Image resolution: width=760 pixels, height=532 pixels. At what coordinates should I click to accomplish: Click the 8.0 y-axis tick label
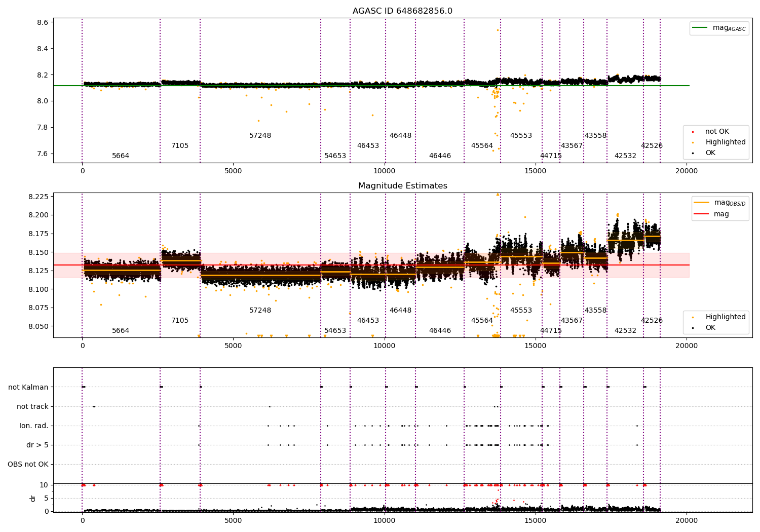43,101
